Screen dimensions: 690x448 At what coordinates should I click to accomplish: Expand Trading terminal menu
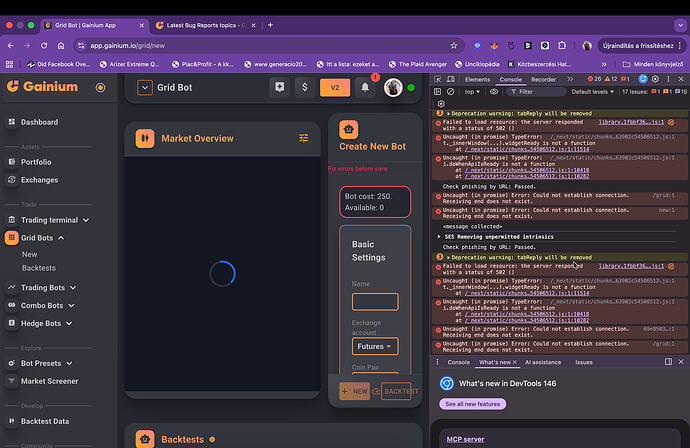(86, 220)
